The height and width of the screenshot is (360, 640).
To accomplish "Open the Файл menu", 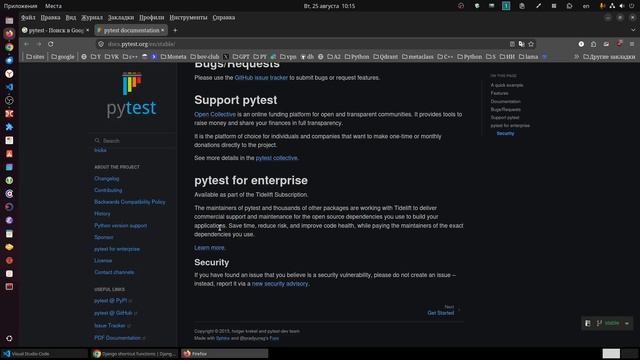I will coord(28,18).
